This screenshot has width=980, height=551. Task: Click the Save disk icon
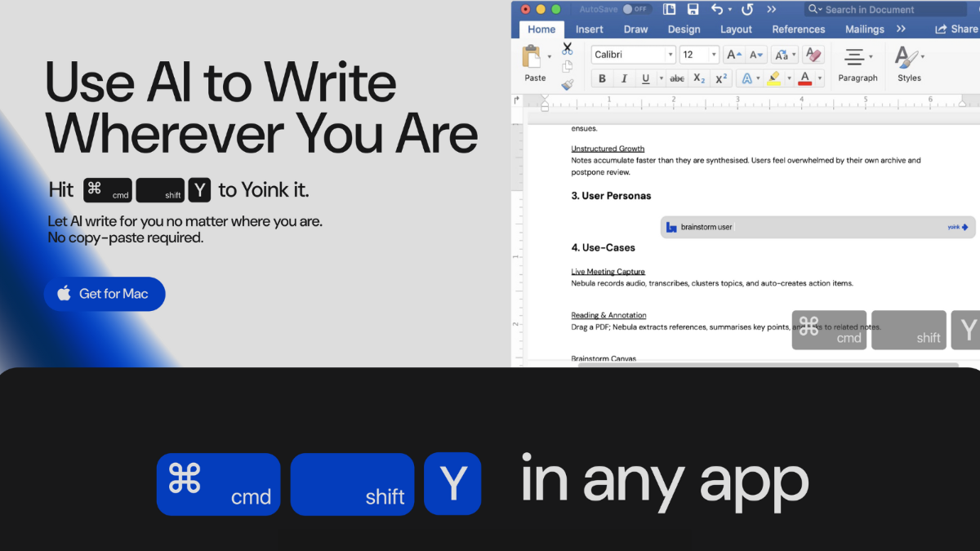(693, 9)
